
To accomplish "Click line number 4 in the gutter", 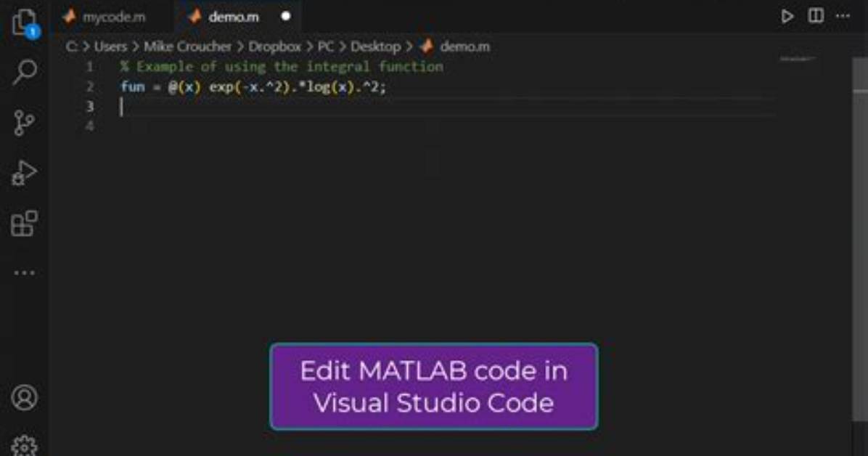I will coord(90,126).
